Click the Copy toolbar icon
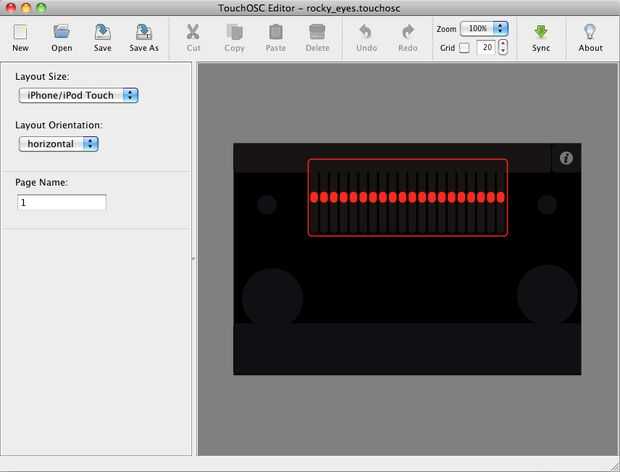 coord(234,33)
